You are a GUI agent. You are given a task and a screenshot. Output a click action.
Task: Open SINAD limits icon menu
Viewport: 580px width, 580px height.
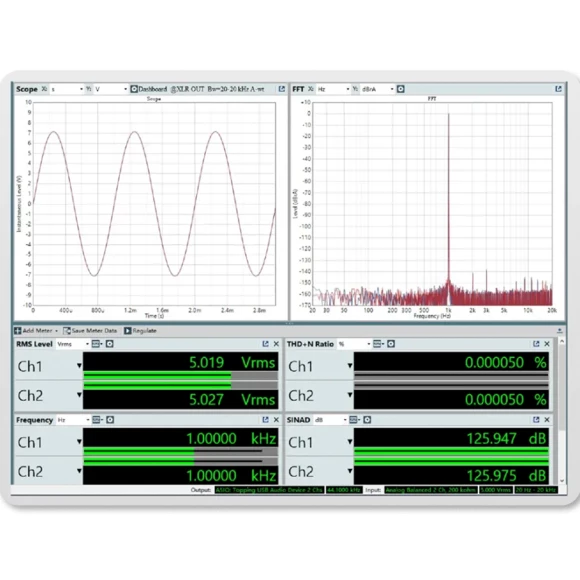click(x=355, y=419)
